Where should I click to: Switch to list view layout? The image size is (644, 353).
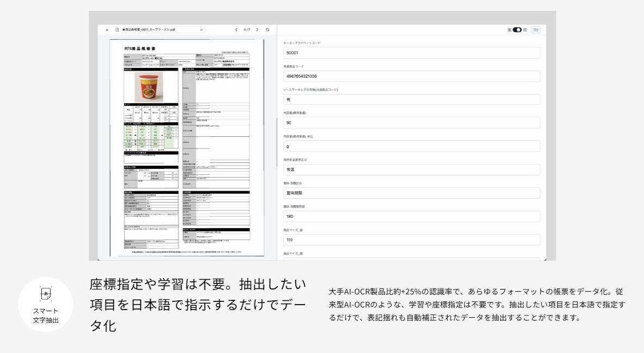[x=525, y=30]
